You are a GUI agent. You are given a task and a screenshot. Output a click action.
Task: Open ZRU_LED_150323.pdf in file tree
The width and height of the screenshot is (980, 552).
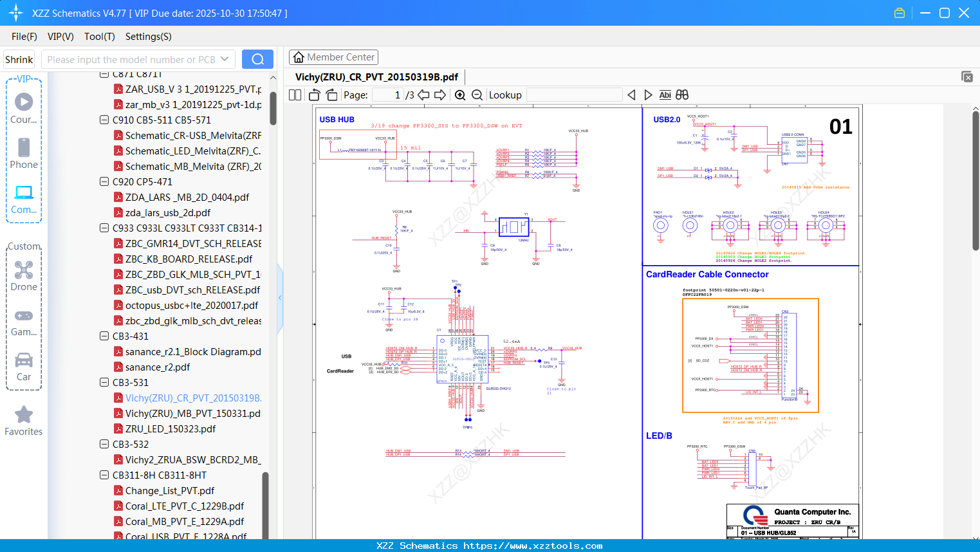pyautogui.click(x=170, y=428)
